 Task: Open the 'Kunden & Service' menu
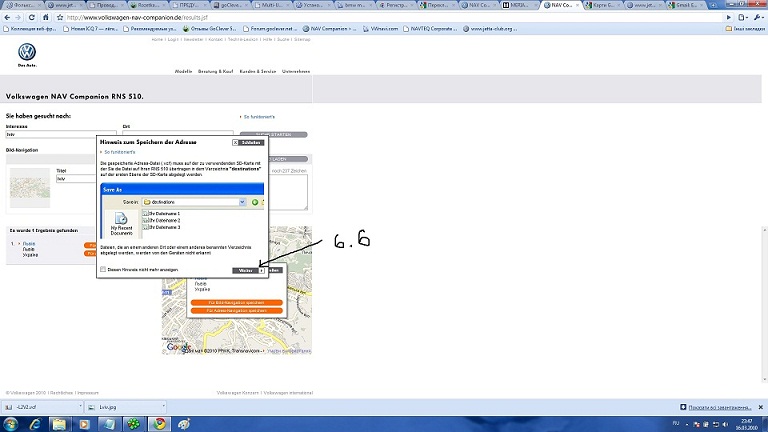pyautogui.click(x=258, y=72)
